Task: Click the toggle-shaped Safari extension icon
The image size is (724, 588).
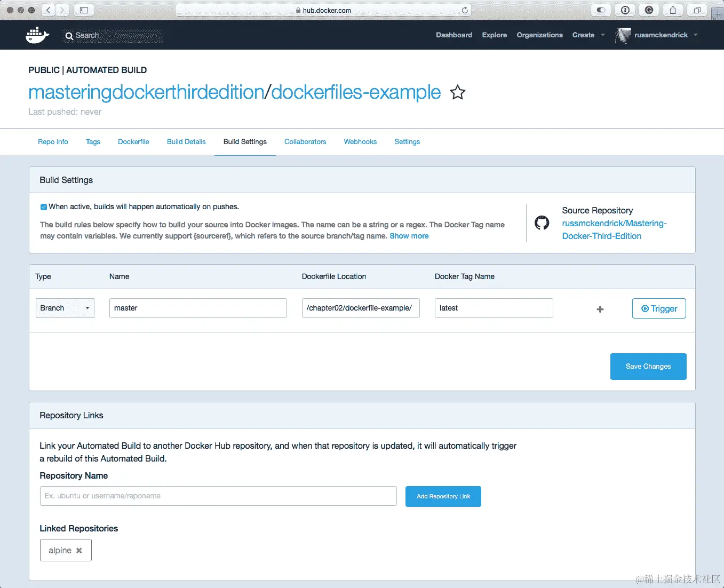Action: [601, 10]
